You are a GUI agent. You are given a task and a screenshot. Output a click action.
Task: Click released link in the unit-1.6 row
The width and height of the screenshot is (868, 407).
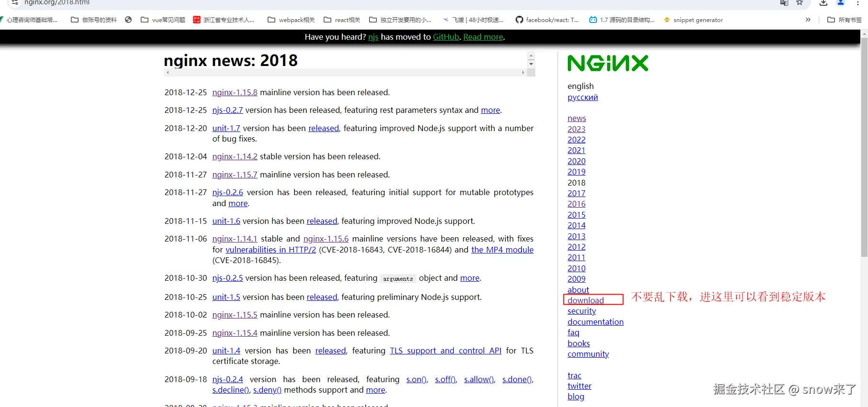tap(322, 221)
